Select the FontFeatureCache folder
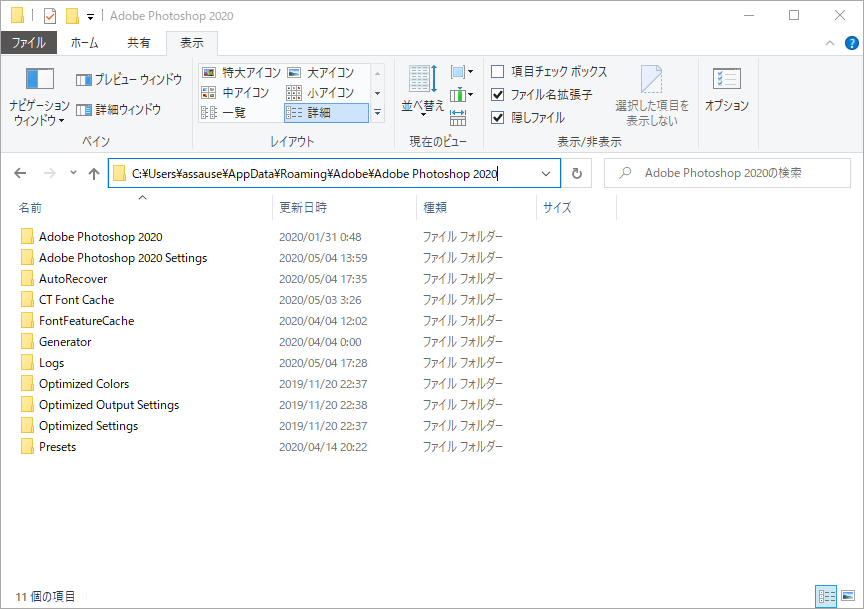This screenshot has width=864, height=609. click(78, 321)
